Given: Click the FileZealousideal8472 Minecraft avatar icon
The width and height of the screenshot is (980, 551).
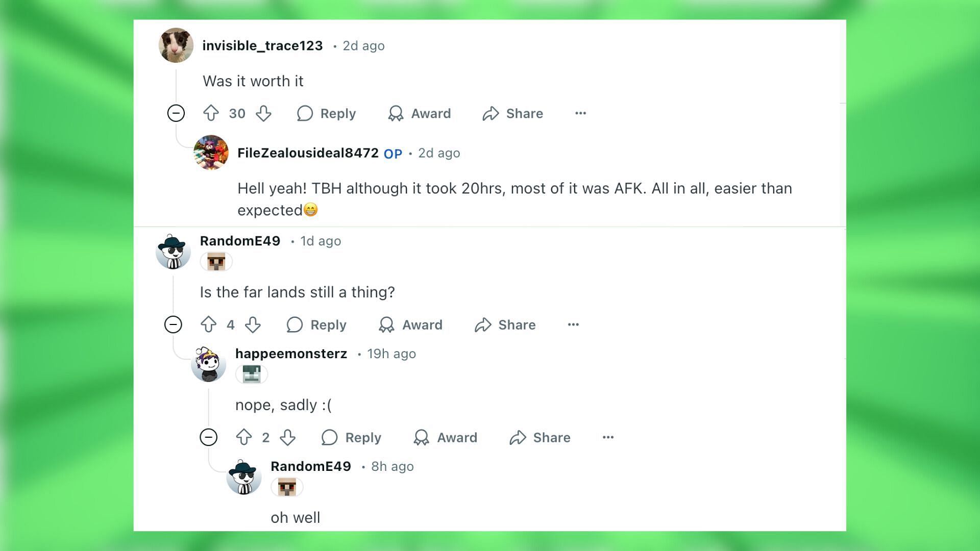Looking at the screenshot, I should click(211, 153).
